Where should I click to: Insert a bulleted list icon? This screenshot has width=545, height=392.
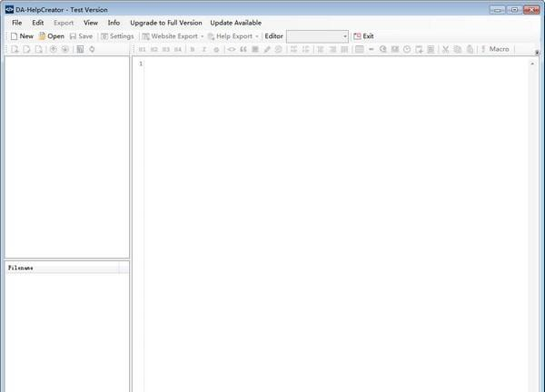[x=293, y=49]
